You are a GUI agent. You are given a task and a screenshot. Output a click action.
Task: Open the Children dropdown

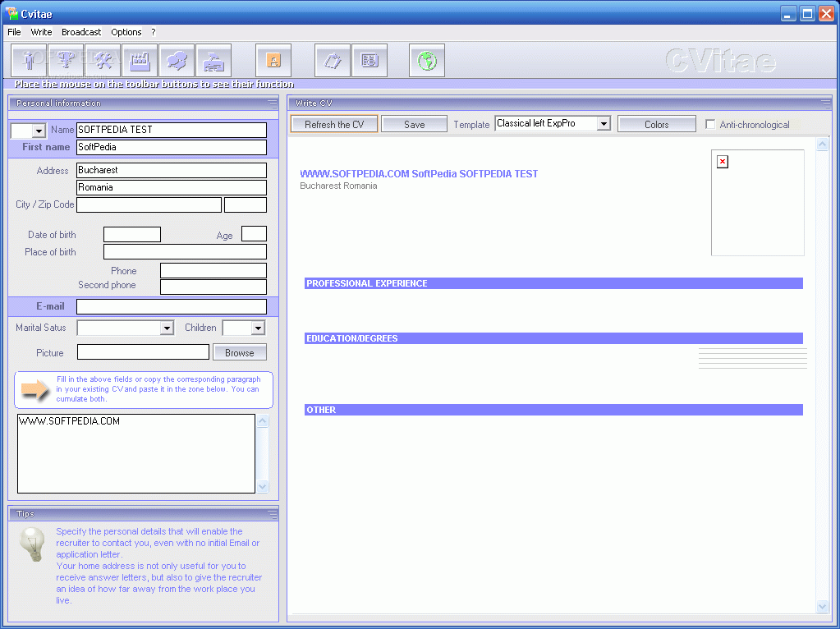258,328
